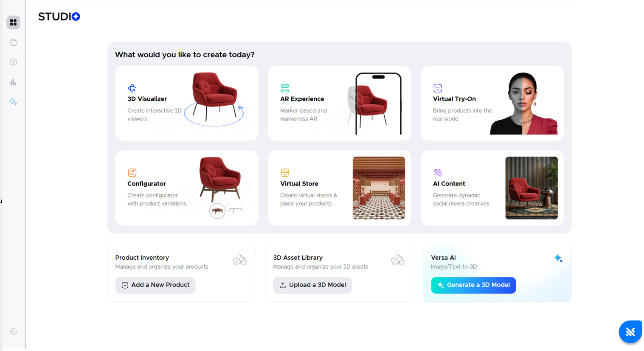Click the Product Inventory boxes icon
The image size is (644, 351).
pyautogui.click(x=240, y=259)
